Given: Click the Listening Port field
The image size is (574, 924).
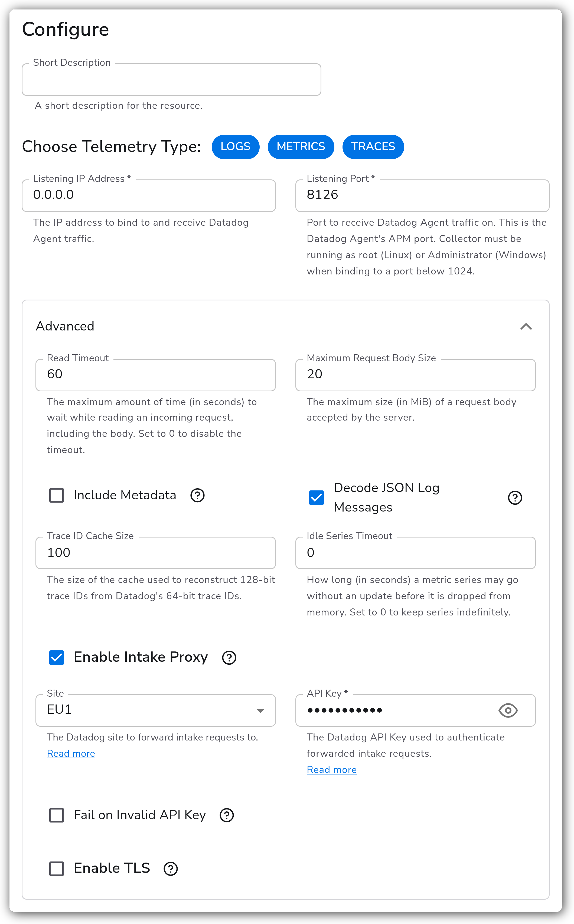Looking at the screenshot, I should click(422, 195).
